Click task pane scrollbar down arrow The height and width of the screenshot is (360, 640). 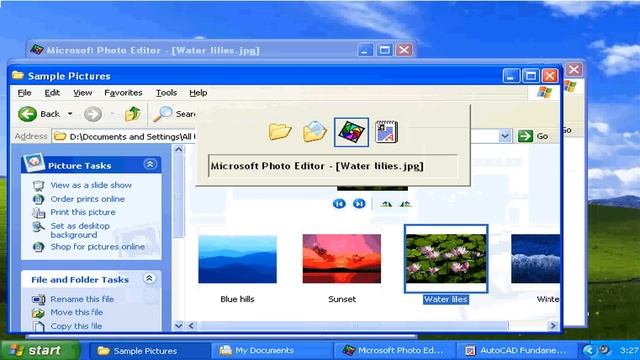tap(178, 326)
